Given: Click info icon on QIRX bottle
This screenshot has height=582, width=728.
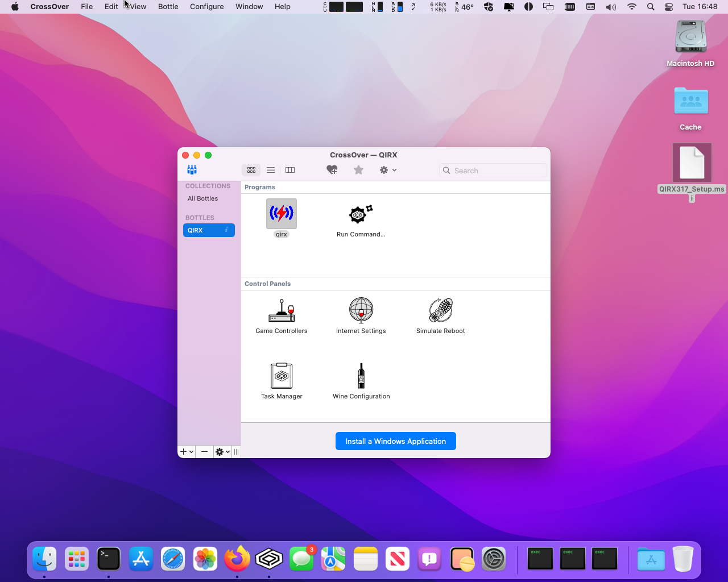Looking at the screenshot, I should click(x=226, y=230).
